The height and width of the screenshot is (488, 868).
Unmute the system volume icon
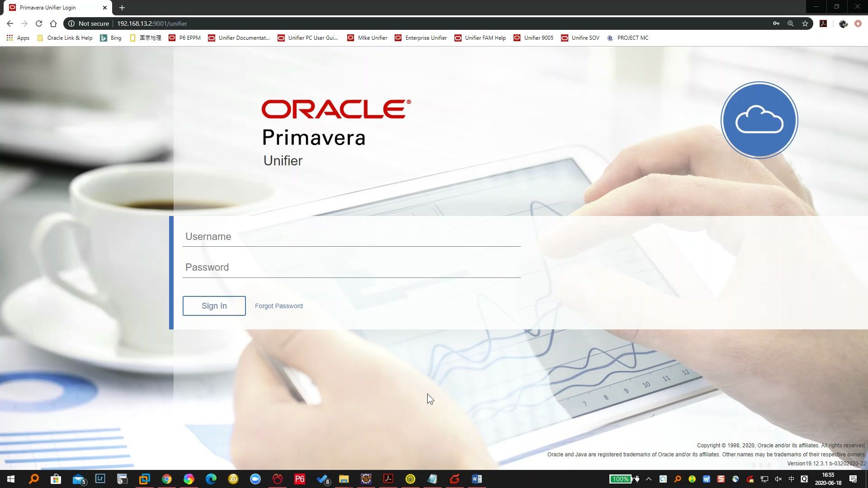pos(778,479)
